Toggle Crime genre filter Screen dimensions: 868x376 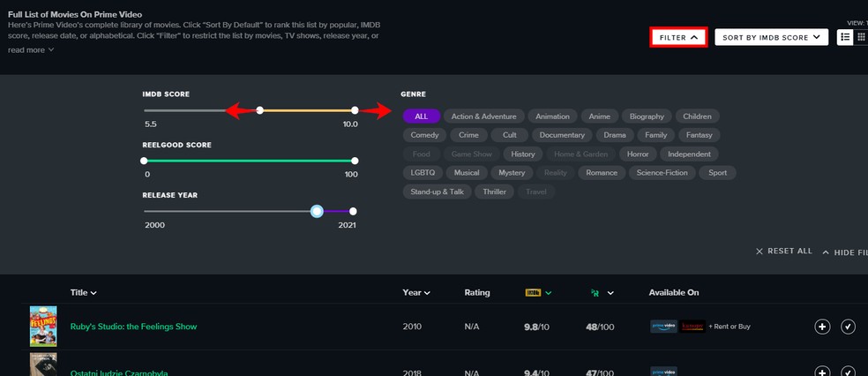469,135
